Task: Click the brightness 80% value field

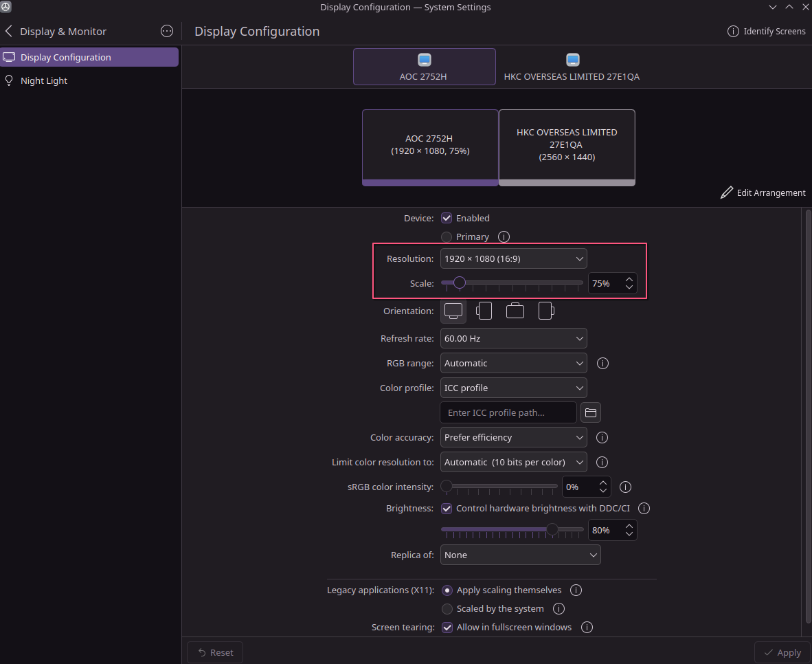Action: point(605,530)
